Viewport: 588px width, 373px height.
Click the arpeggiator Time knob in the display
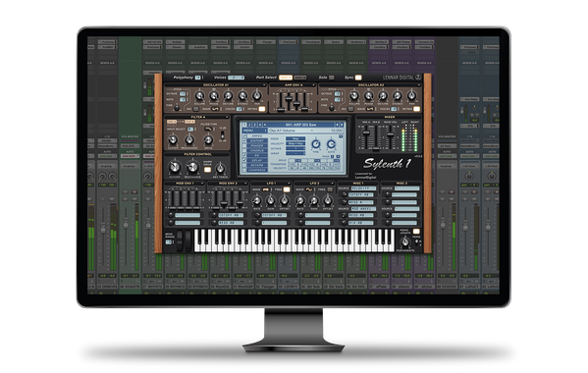point(316,144)
